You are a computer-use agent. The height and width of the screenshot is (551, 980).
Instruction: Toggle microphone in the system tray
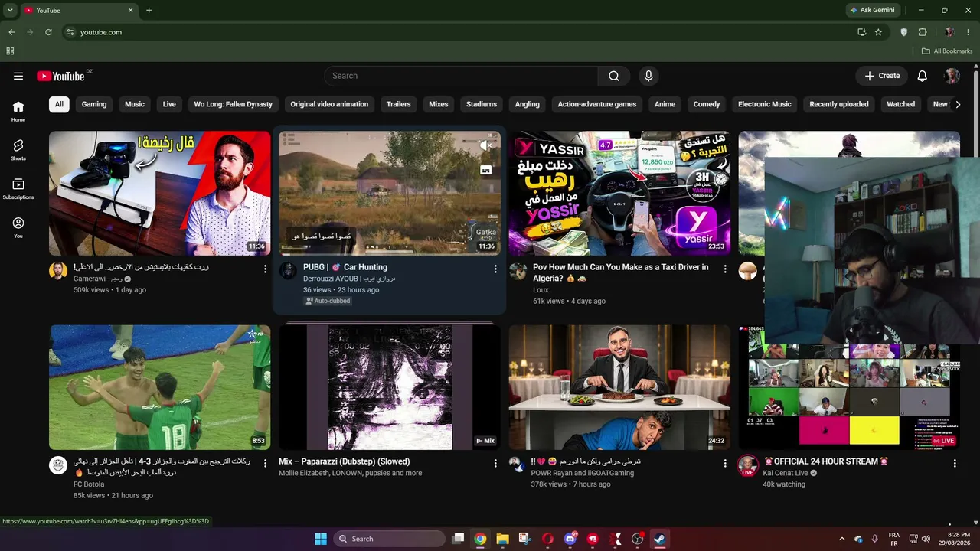(874, 539)
